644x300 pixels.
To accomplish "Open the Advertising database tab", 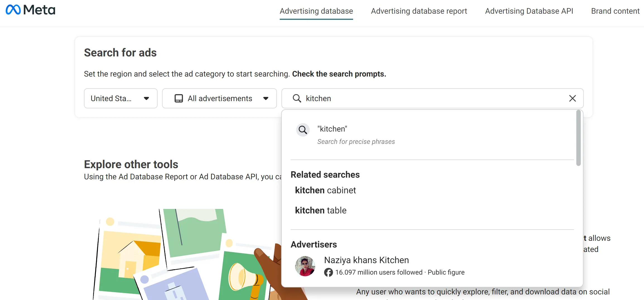I will (316, 11).
